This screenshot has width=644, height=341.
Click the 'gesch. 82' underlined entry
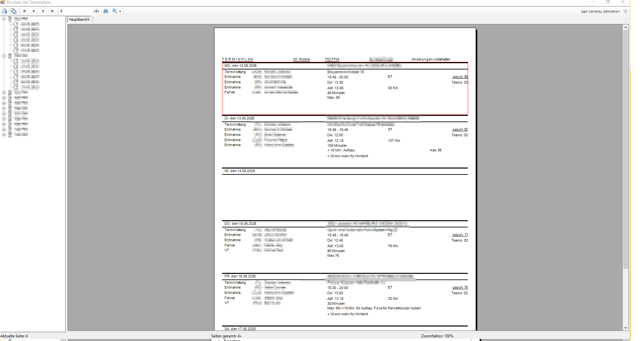(460, 130)
